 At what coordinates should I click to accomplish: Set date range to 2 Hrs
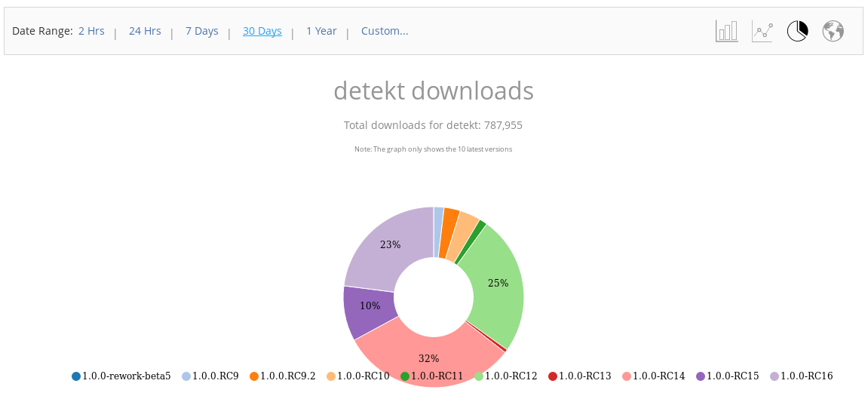tap(91, 31)
